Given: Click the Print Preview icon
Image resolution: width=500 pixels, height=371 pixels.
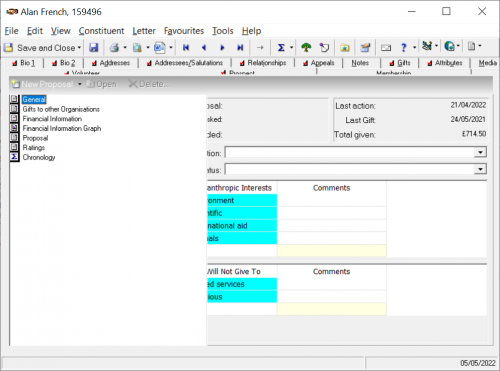Looking at the screenshot, I should click(137, 48).
